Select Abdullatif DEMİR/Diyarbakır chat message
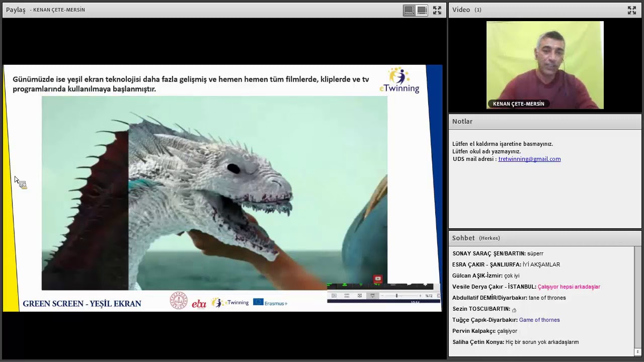644x362 pixels. point(509,298)
